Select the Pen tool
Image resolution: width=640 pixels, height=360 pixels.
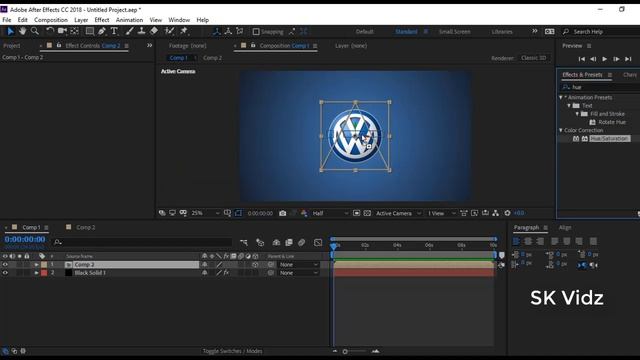pyautogui.click(x=102, y=31)
